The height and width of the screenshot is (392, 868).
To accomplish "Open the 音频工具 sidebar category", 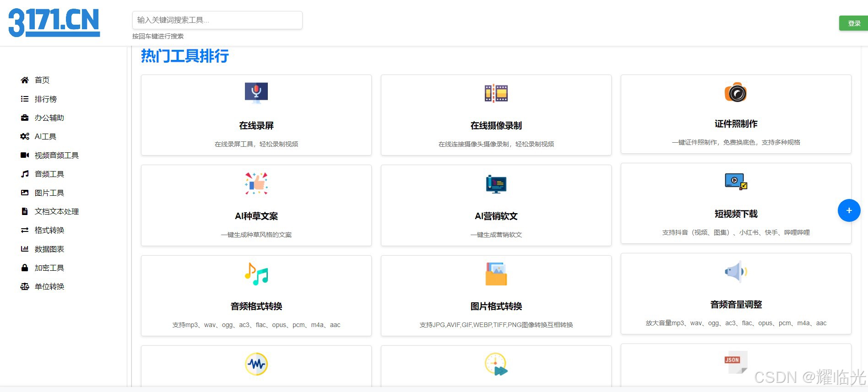I will click(x=49, y=174).
